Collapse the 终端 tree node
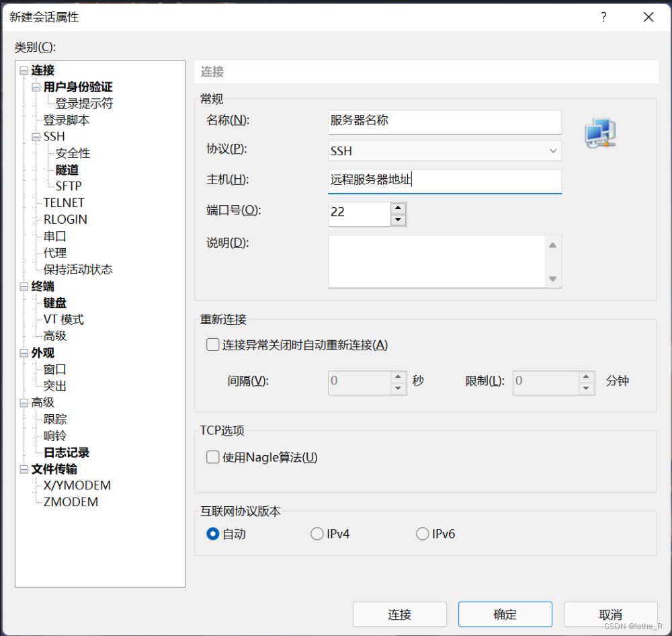Viewport: 672px width, 636px height. (24, 287)
